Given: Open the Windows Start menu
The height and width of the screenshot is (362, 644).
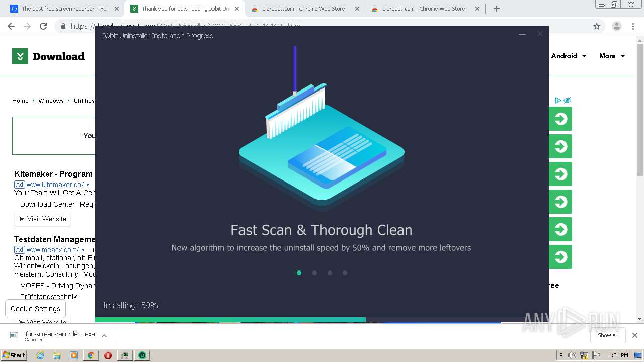Looking at the screenshot, I should coord(14,355).
